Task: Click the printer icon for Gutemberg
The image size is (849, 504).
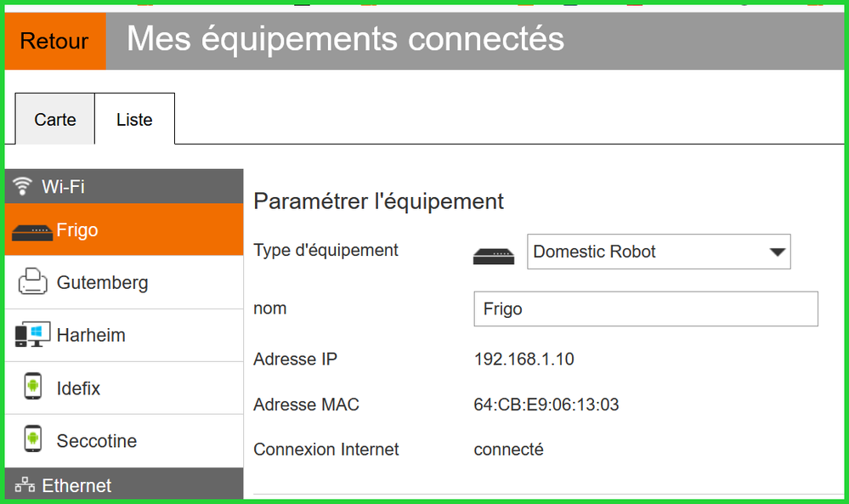Action: [x=32, y=282]
